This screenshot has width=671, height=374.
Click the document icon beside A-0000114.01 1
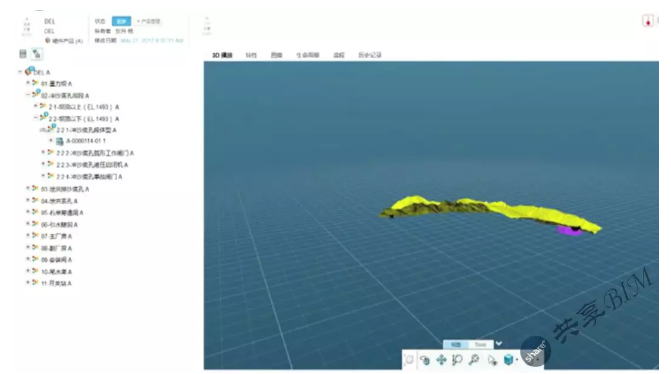point(59,141)
